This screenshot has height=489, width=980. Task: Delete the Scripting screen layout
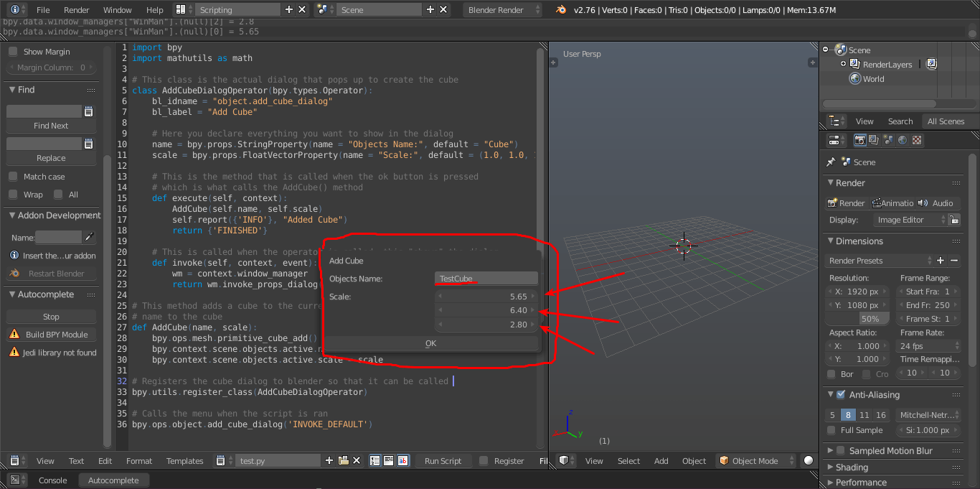tap(302, 10)
